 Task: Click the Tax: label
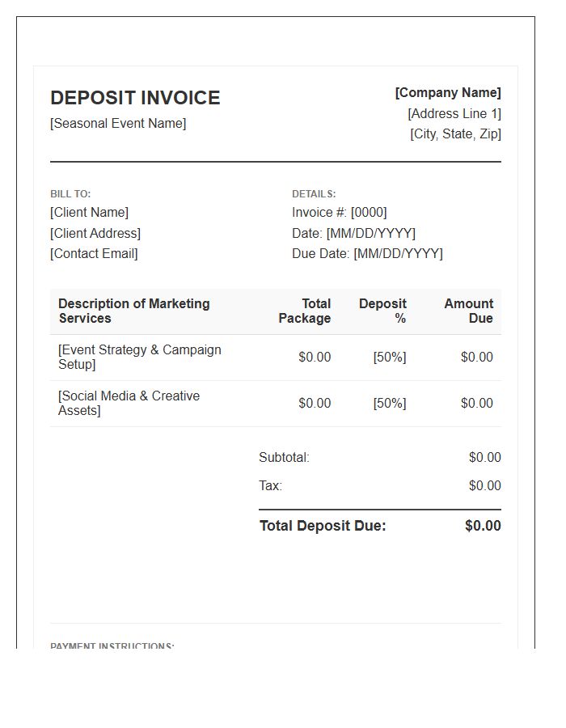click(x=271, y=486)
